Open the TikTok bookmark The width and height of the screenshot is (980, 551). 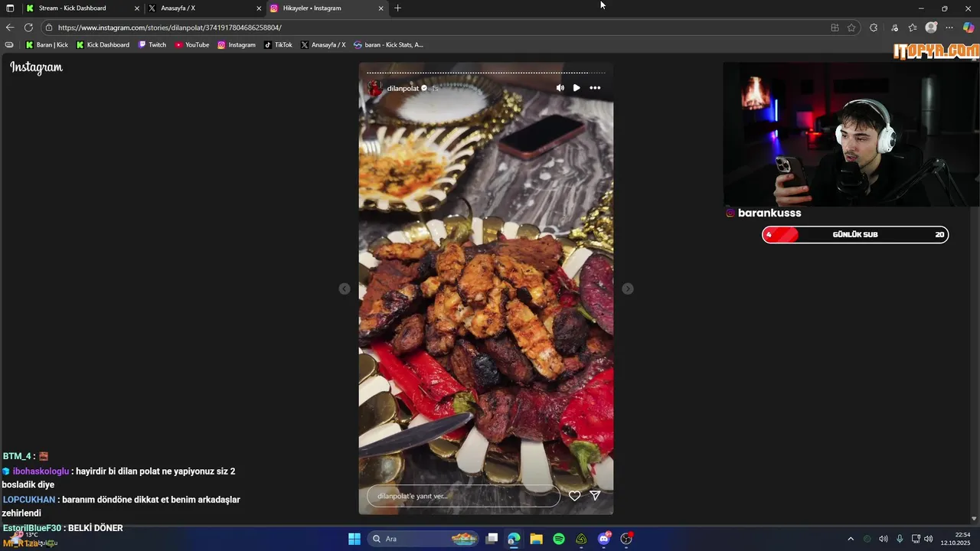278,45
